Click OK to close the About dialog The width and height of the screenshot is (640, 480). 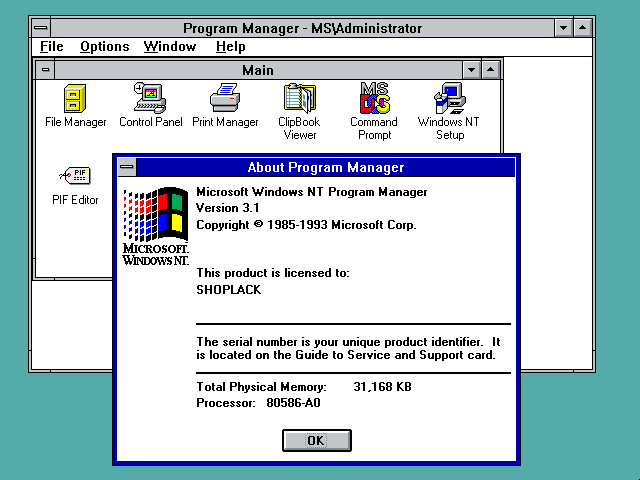317,440
